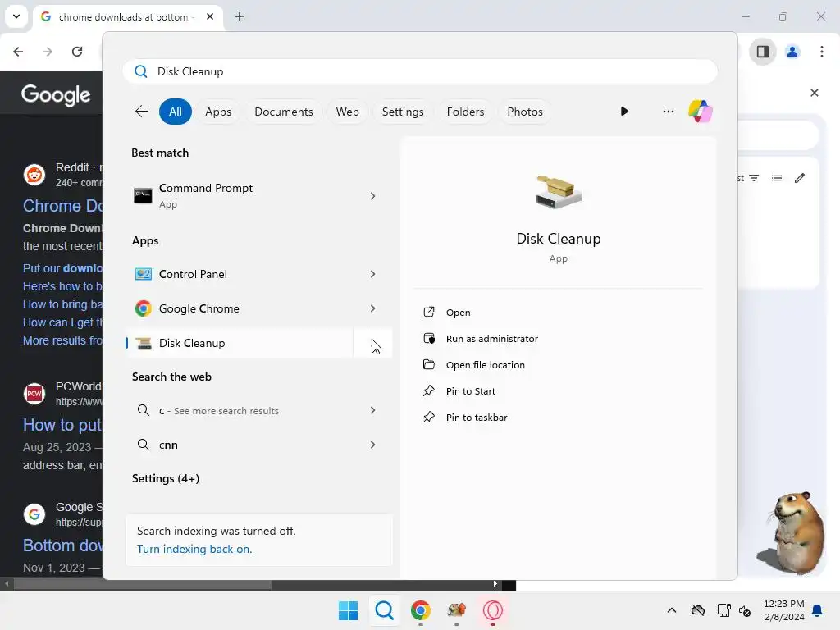Click Chrome back navigation arrow
Viewport: 840px width, 630px height.
[18, 52]
